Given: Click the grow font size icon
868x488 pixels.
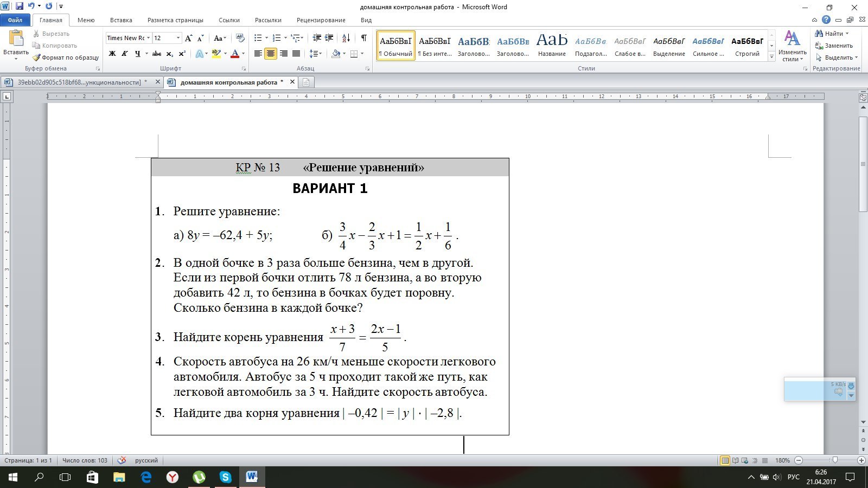Looking at the screenshot, I should click(188, 38).
